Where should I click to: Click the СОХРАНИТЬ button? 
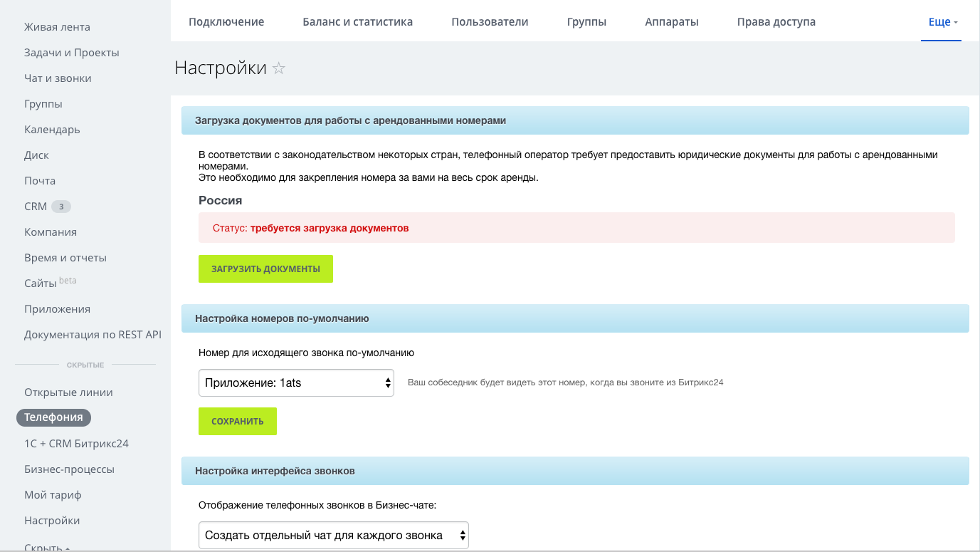[x=238, y=421]
